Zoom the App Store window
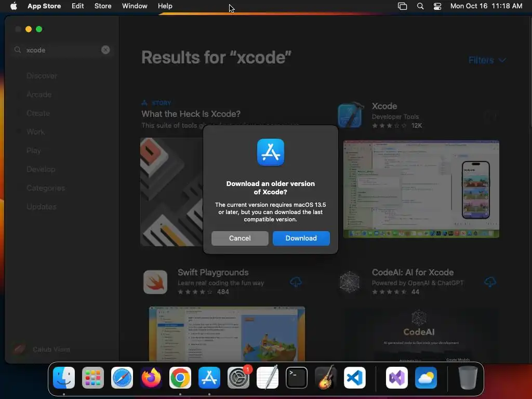 [39, 29]
